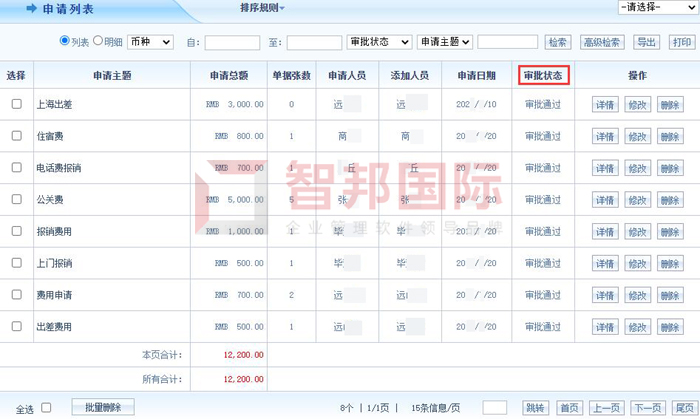Image resolution: width=700 pixels, height=419 pixels.
Task: Click the 跳转 button
Action: (x=535, y=408)
